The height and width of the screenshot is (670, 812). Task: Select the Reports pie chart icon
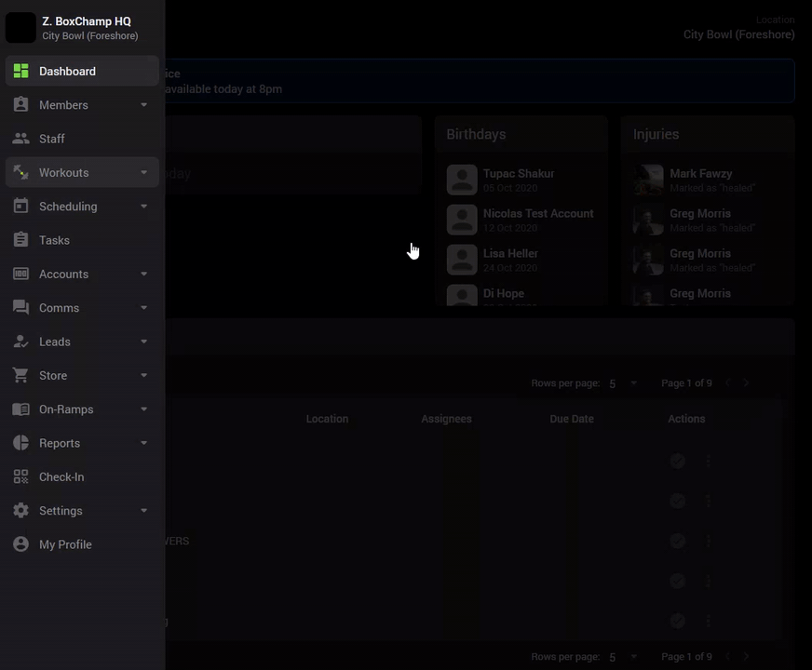pyautogui.click(x=20, y=443)
